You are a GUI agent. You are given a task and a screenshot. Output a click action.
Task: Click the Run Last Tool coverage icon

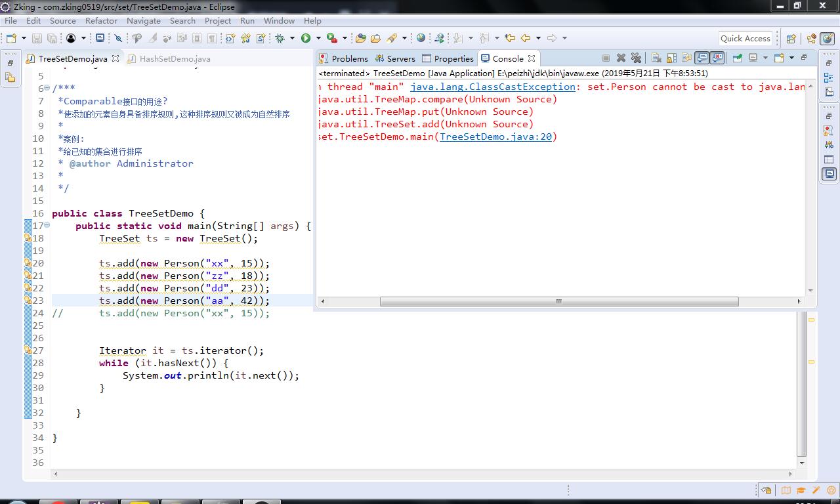click(x=332, y=38)
